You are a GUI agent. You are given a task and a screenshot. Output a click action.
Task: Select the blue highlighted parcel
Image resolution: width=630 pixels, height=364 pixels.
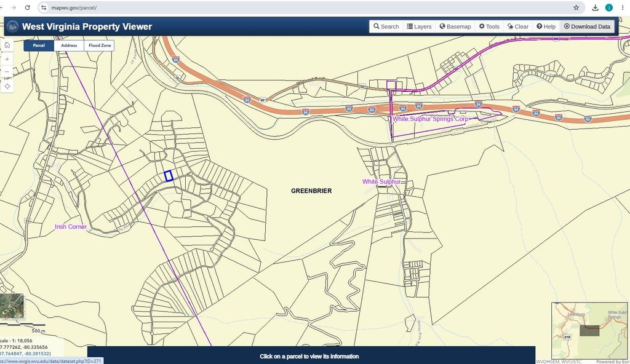(x=169, y=176)
